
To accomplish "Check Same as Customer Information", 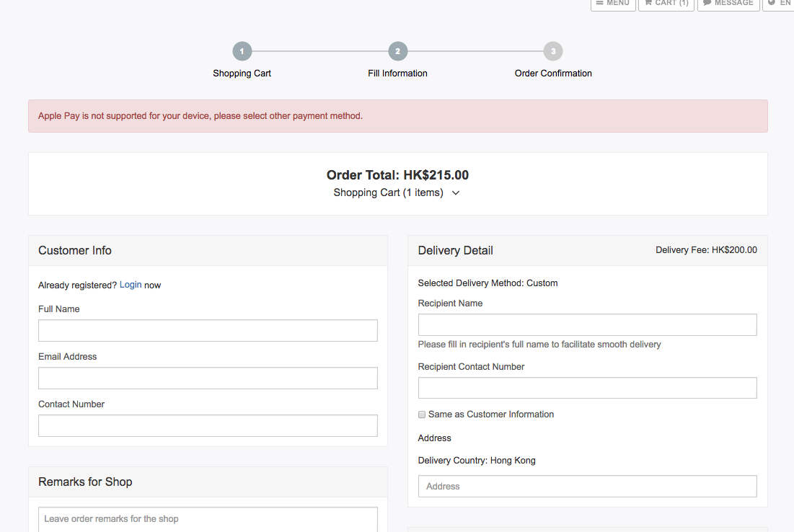I will [x=422, y=414].
